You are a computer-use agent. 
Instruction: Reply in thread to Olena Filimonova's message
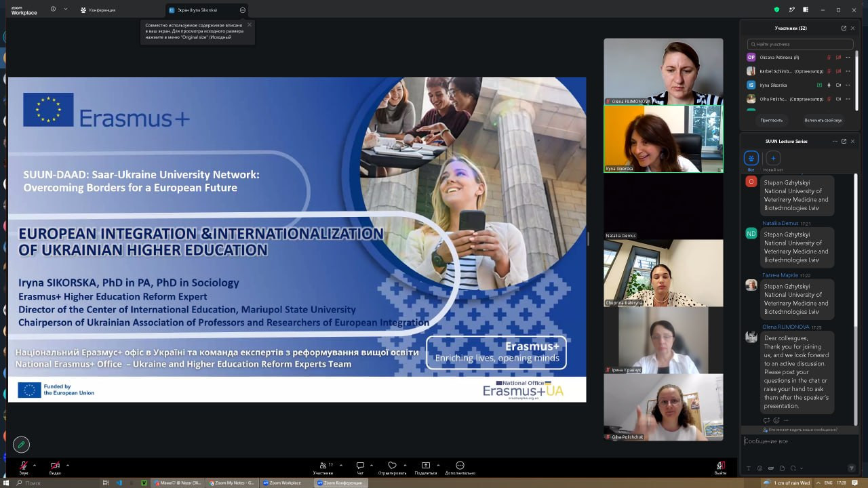(767, 420)
